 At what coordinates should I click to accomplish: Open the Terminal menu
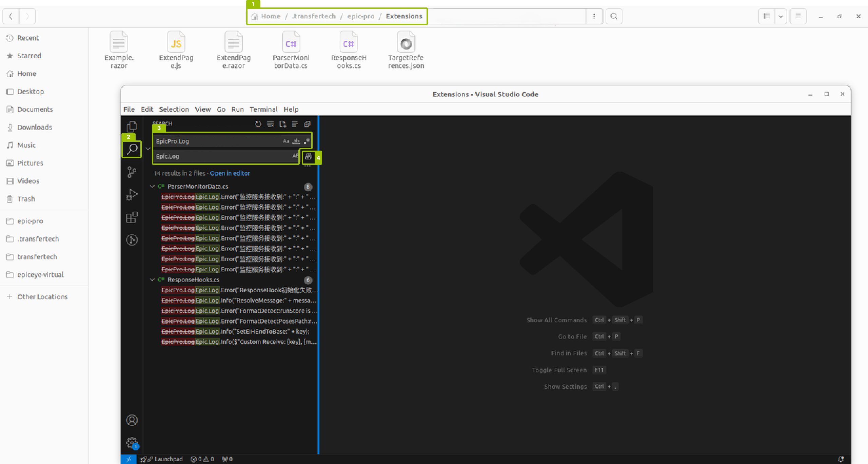263,109
